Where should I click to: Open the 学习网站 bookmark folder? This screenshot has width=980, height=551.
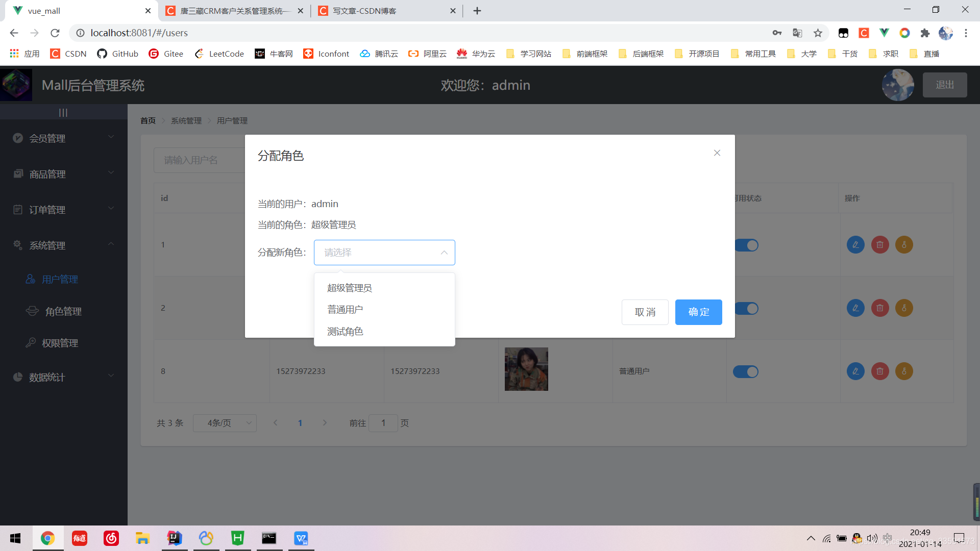529,54
